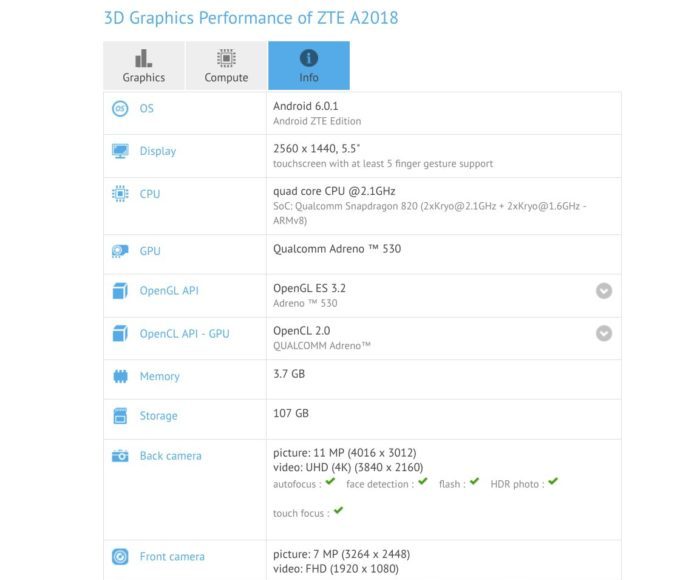Switch to the Graphics tab

pyautogui.click(x=144, y=66)
